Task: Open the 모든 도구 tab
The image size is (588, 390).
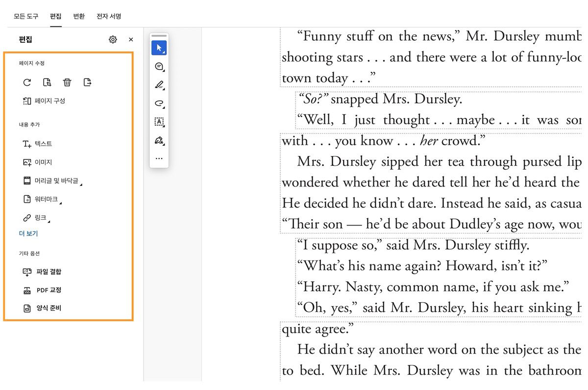Action: tap(26, 16)
